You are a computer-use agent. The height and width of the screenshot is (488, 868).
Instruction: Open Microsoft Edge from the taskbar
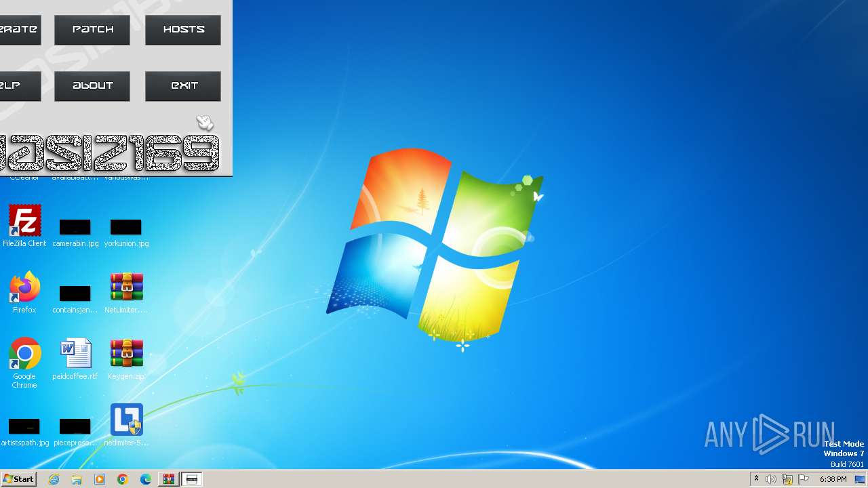coord(146,479)
